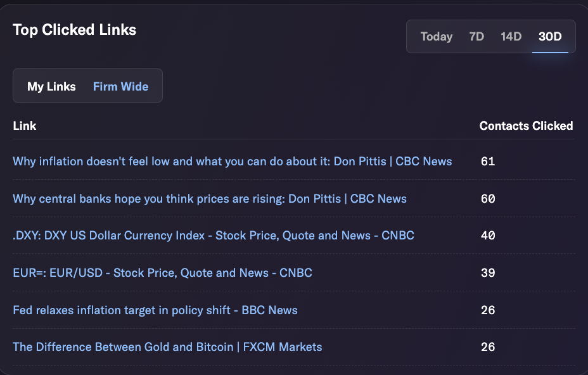
Task: Show My Links view
Action: tap(51, 86)
